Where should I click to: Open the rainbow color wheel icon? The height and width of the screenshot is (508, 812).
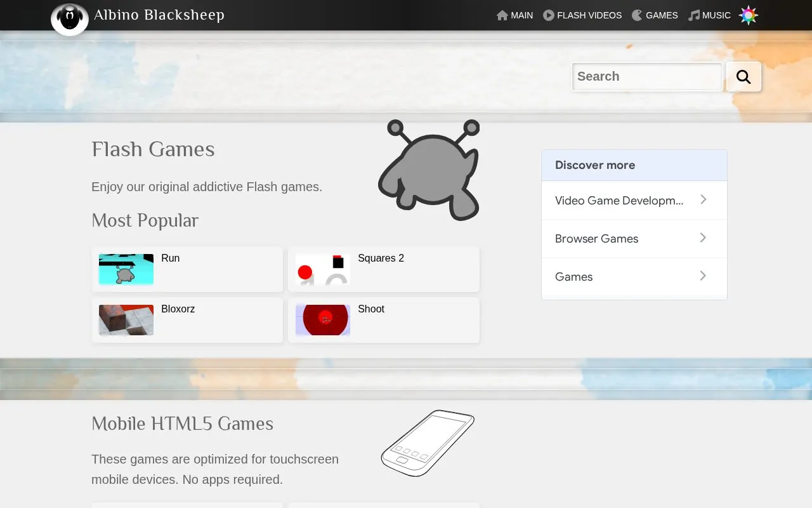(x=749, y=15)
